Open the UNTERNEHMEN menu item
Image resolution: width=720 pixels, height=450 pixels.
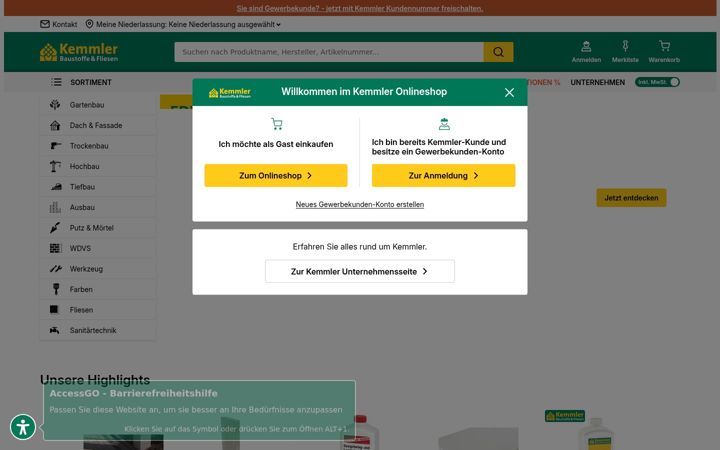point(597,82)
